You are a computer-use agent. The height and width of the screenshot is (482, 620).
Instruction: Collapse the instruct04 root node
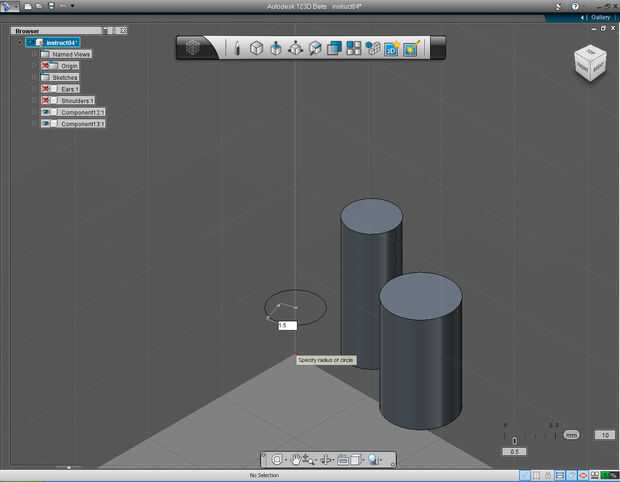(19, 43)
